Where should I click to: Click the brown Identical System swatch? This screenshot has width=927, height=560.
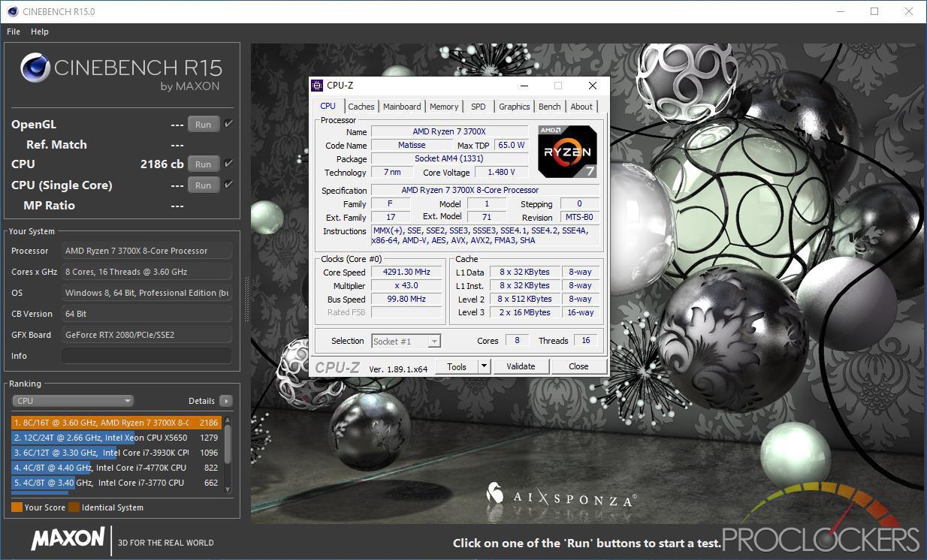tap(74, 507)
